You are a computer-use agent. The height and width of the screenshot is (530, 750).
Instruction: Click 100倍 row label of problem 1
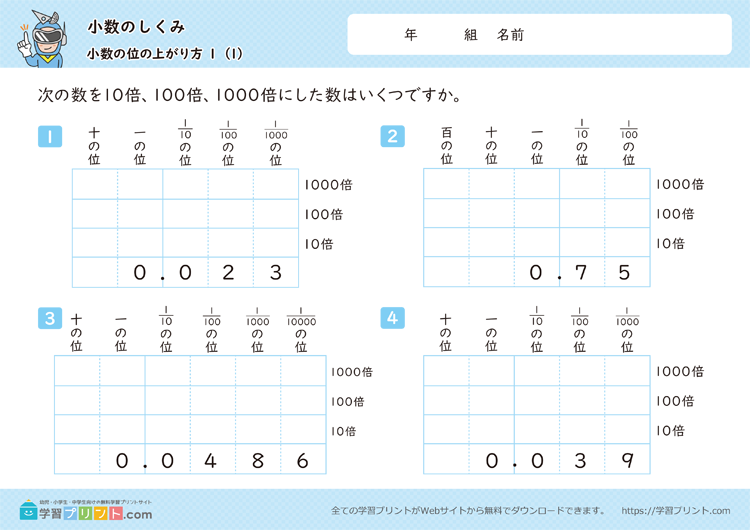pyautogui.click(x=323, y=214)
